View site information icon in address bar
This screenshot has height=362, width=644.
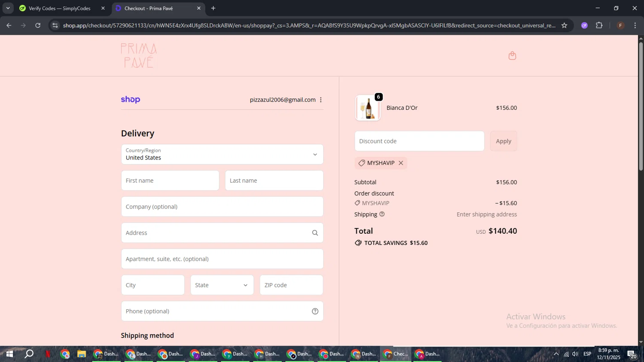click(x=55, y=25)
